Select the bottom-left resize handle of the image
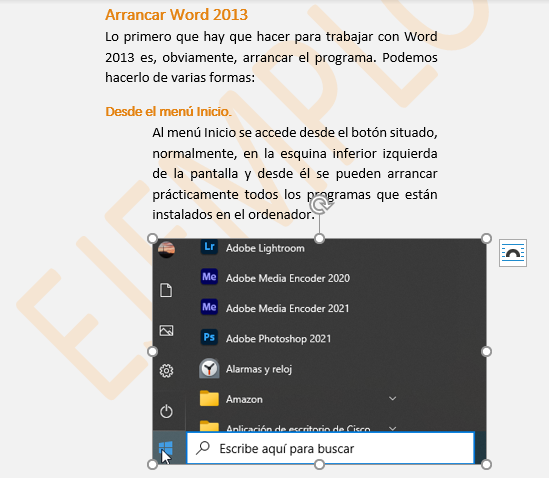 152,465
